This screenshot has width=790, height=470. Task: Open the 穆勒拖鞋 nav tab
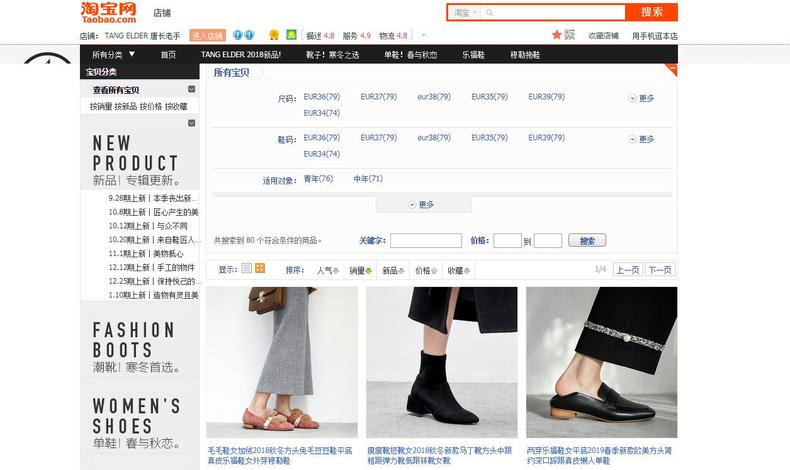click(x=525, y=54)
